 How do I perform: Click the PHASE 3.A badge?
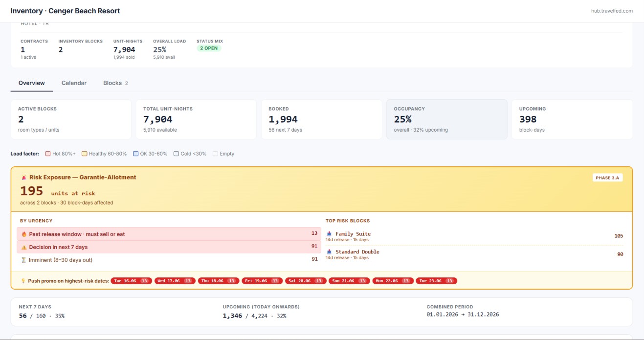coord(607,178)
